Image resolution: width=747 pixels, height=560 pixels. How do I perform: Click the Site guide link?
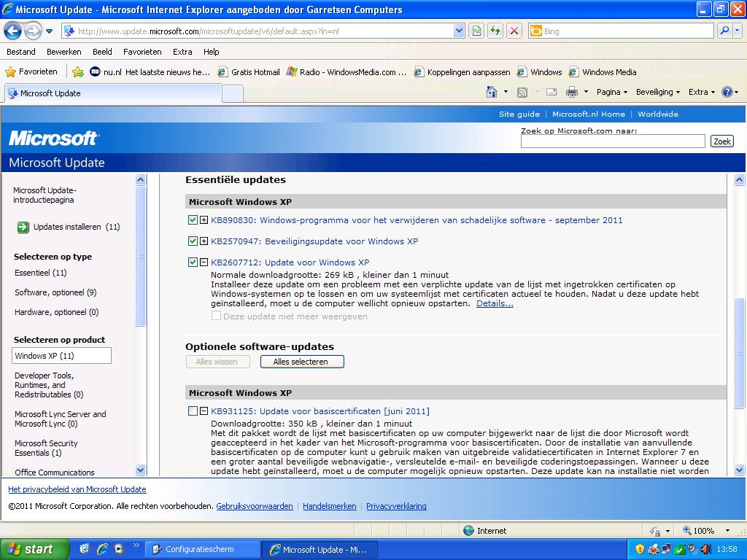pos(519,114)
